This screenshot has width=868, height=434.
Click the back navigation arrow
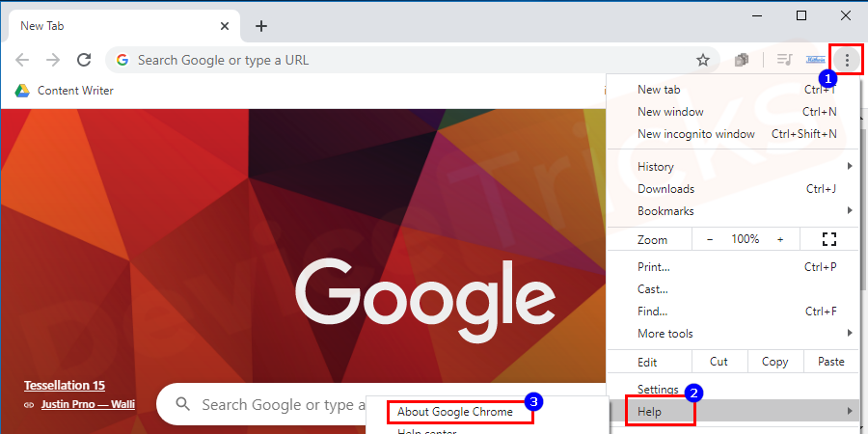[x=22, y=60]
